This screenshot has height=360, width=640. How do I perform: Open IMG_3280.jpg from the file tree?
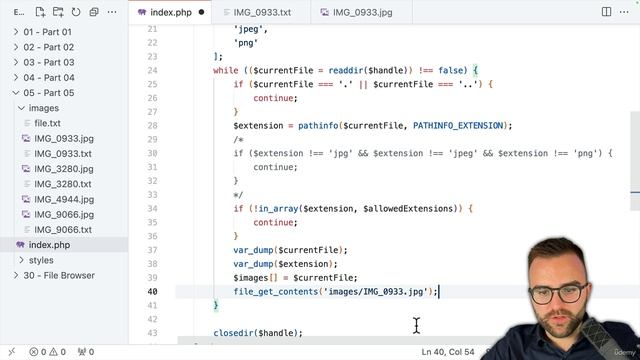pos(64,169)
